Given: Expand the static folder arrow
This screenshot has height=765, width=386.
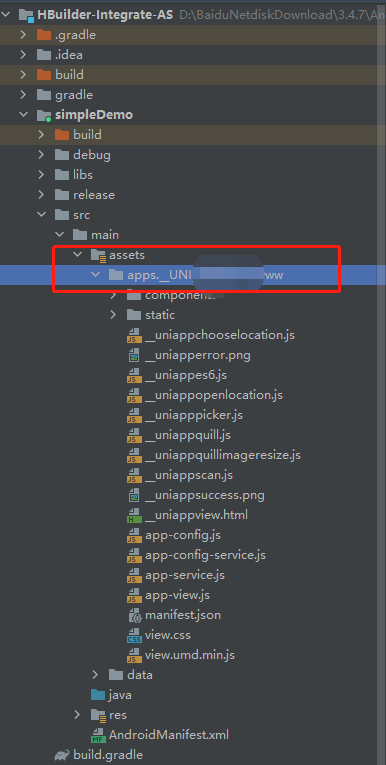Looking at the screenshot, I should 113,315.
